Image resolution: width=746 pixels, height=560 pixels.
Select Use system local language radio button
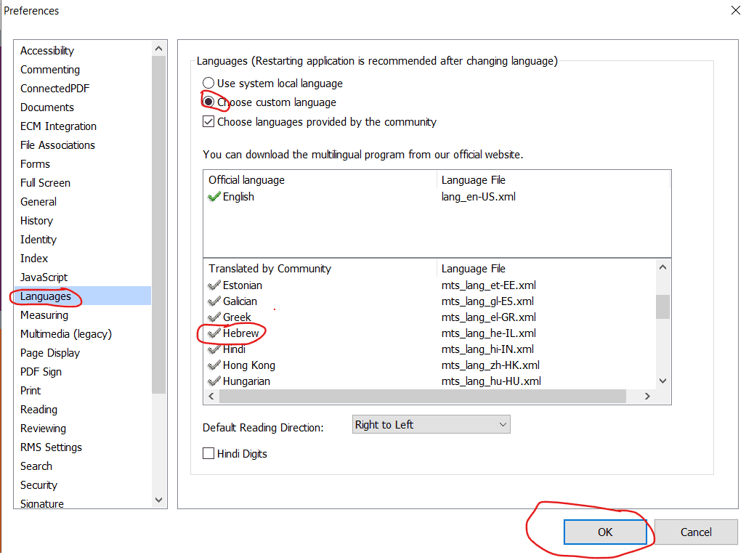(208, 84)
